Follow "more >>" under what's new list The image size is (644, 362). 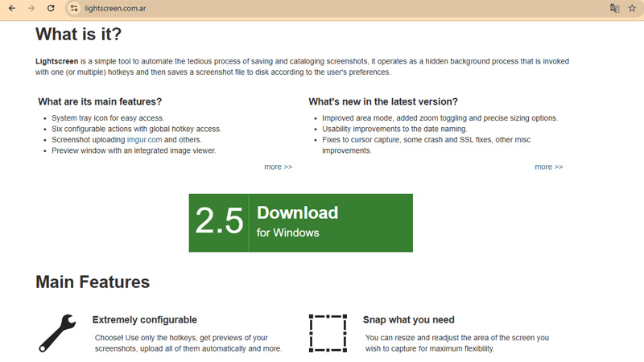(x=548, y=167)
